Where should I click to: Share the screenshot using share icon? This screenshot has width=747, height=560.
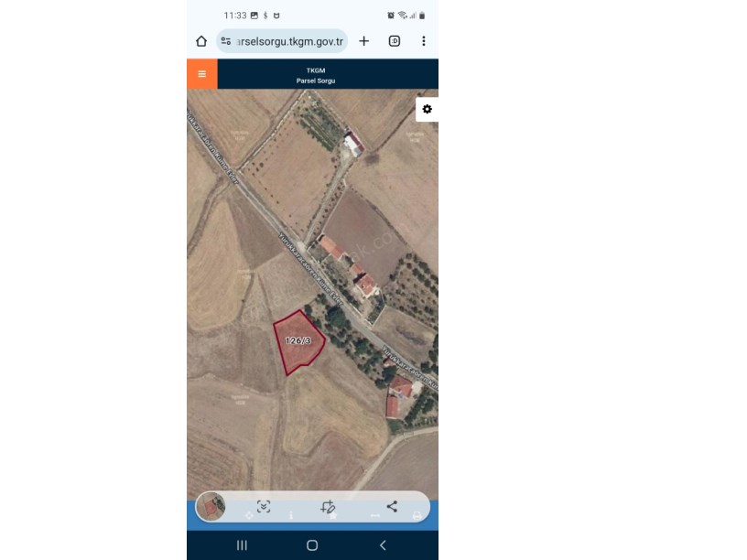(392, 506)
